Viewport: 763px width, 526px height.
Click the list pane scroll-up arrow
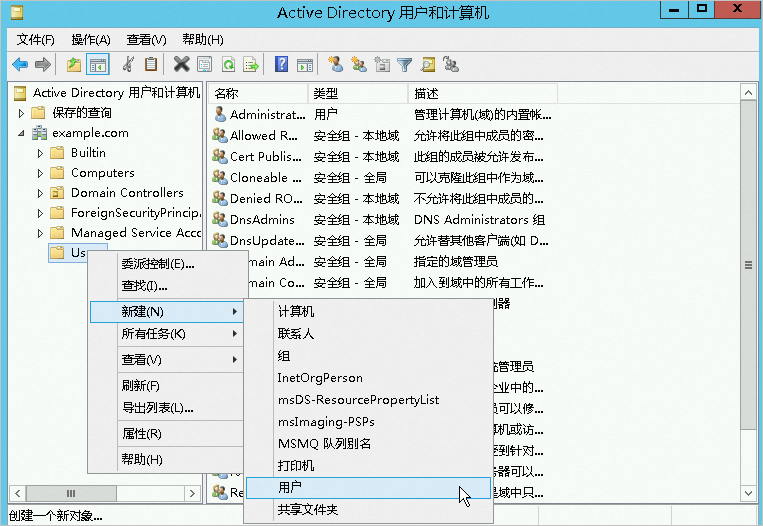click(748, 92)
